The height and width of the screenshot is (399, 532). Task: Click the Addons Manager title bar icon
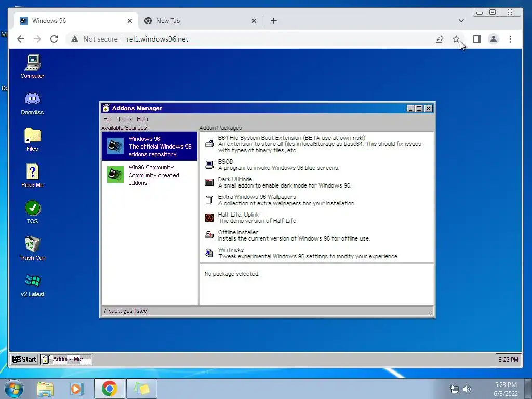click(x=106, y=108)
